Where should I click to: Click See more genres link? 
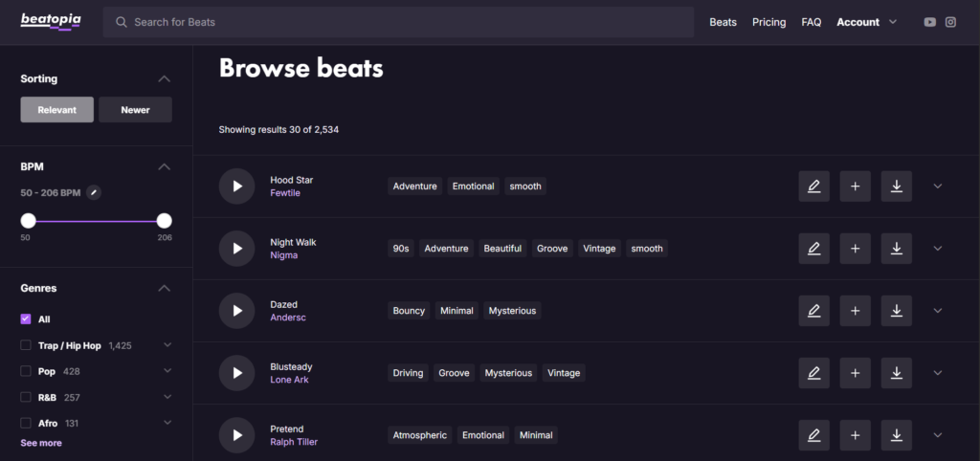pyautogui.click(x=41, y=443)
